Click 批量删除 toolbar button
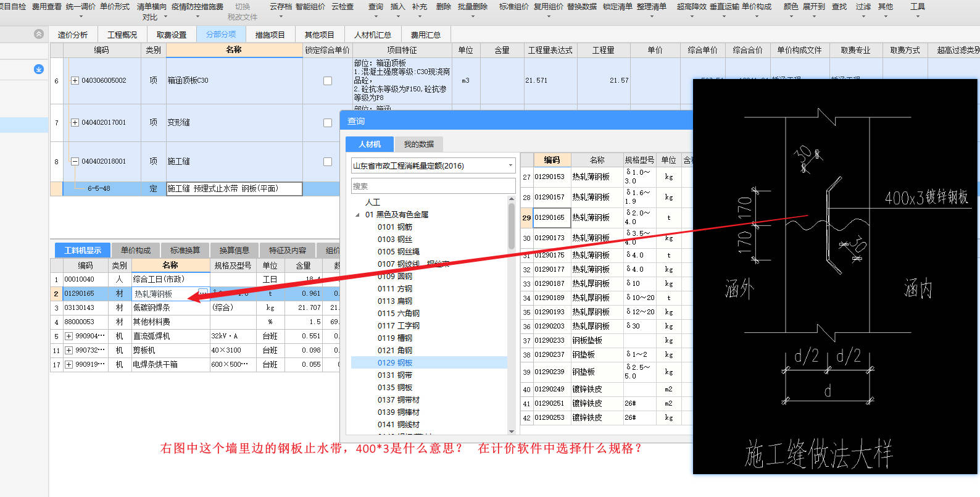This screenshot has height=497, width=980. coord(473,7)
